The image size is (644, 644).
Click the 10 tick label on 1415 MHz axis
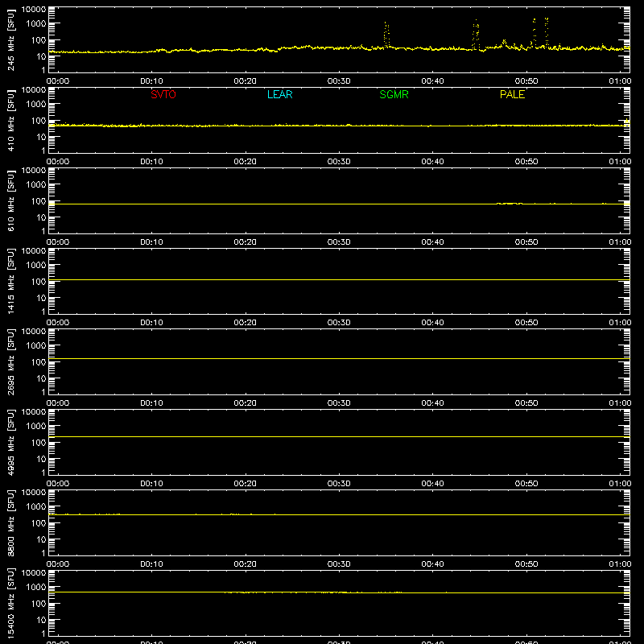(x=41, y=298)
